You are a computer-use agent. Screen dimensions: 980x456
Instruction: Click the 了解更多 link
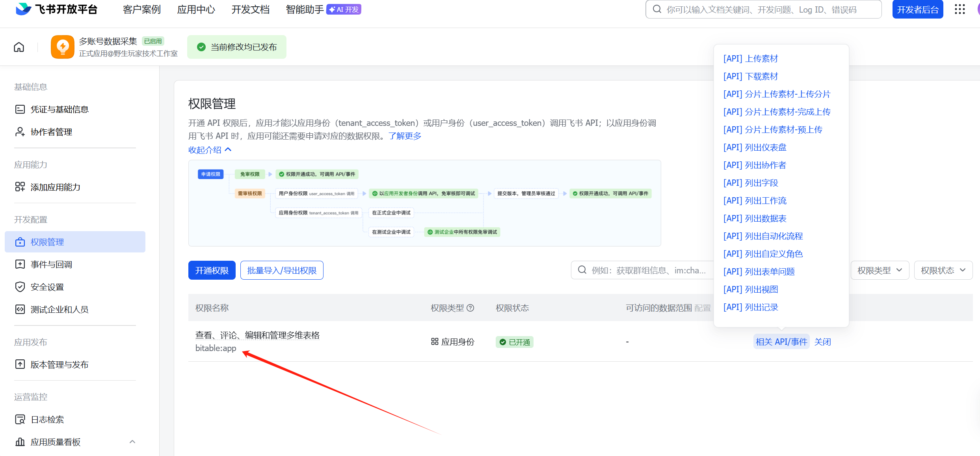coord(405,136)
